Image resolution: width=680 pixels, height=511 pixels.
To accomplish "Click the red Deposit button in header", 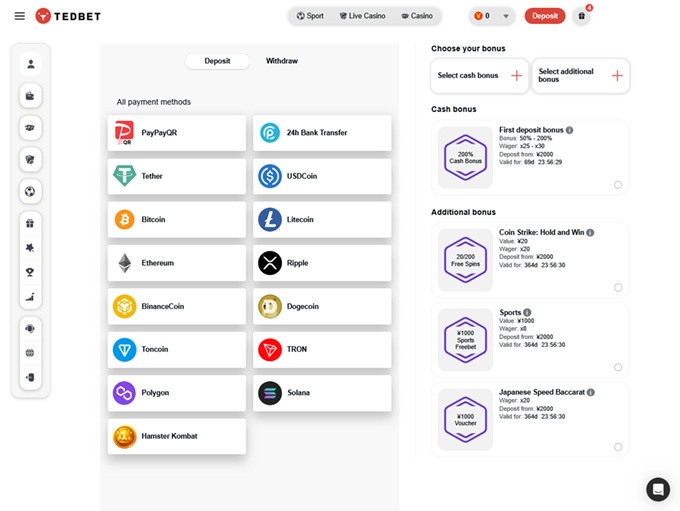I will click(544, 16).
